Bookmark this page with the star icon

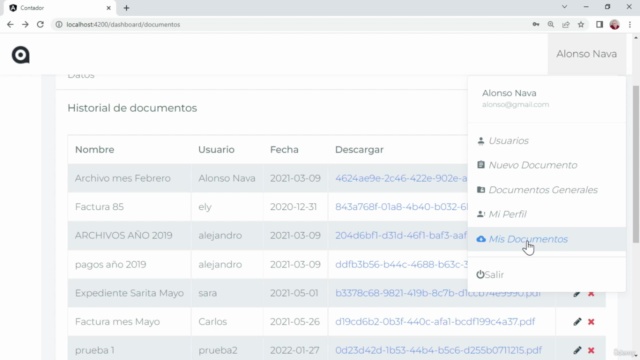tap(581, 24)
